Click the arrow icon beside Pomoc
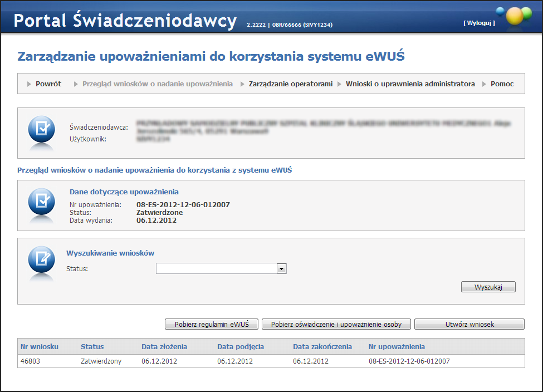This screenshot has height=392, width=543. pyautogui.click(x=484, y=84)
